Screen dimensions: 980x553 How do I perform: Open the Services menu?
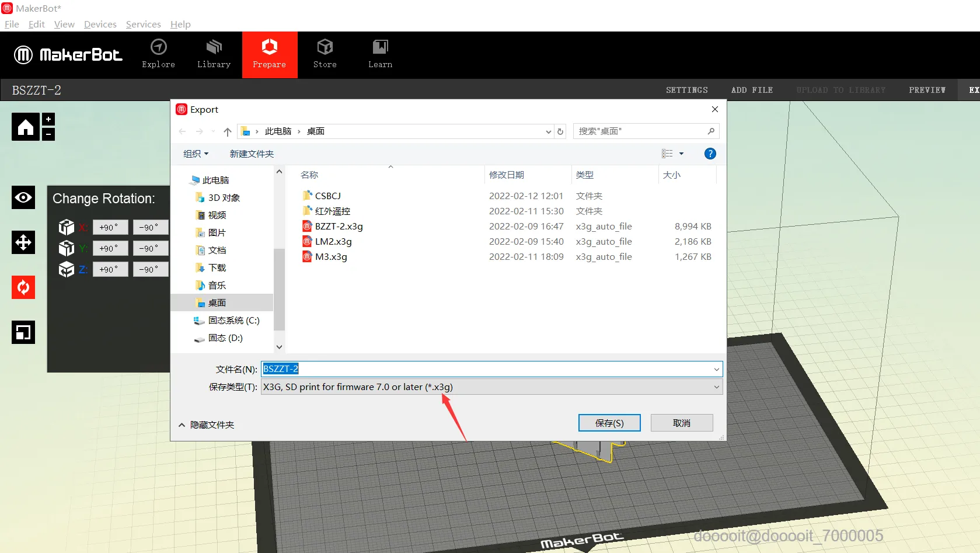tap(144, 24)
